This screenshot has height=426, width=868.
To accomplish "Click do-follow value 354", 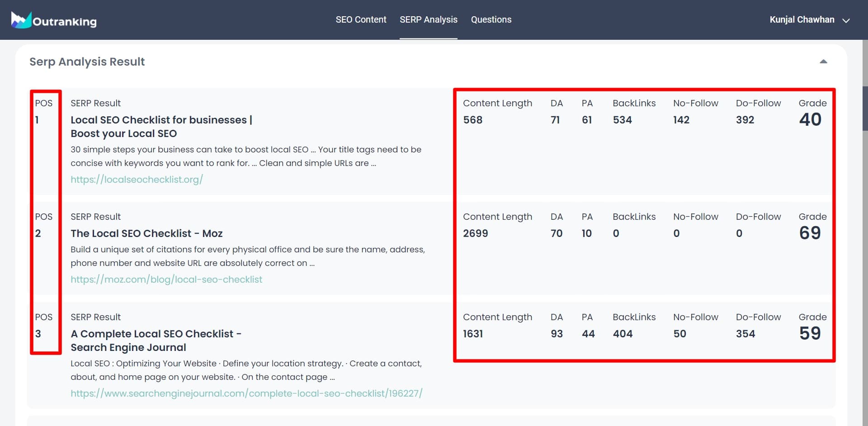I will click(745, 334).
